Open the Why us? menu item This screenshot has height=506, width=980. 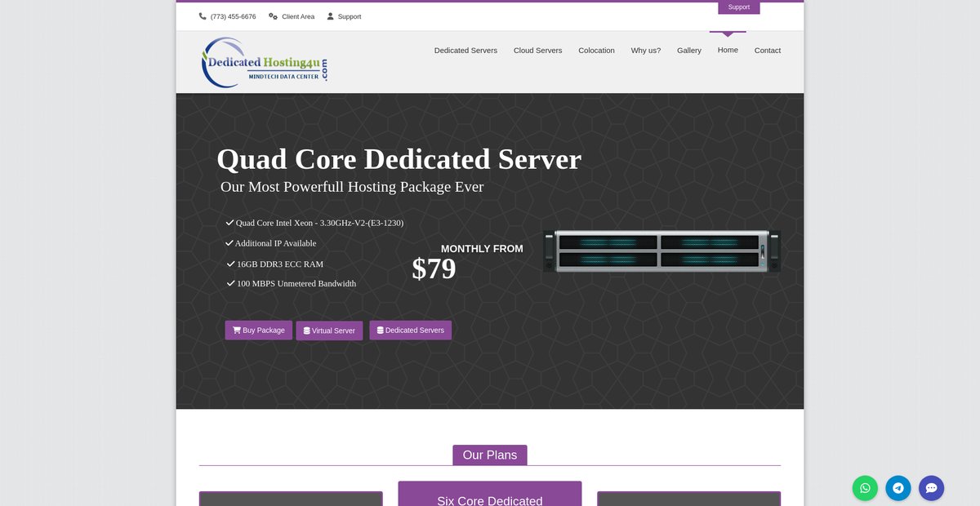pyautogui.click(x=646, y=51)
